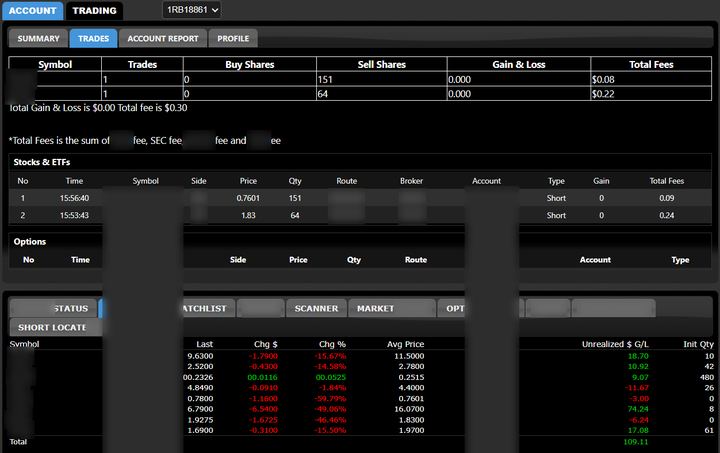The image size is (720, 453).
Task: Open the ACCOUNT REPORT tab
Action: coord(163,39)
